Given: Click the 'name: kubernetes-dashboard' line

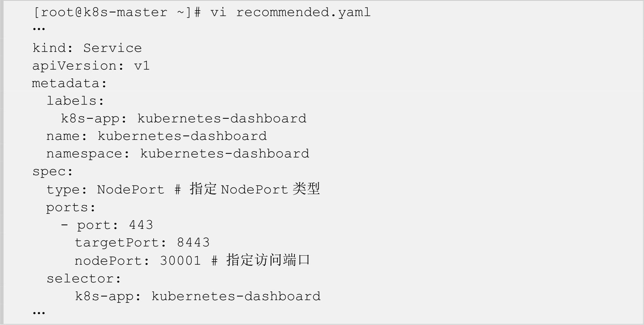Looking at the screenshot, I should [x=156, y=136].
